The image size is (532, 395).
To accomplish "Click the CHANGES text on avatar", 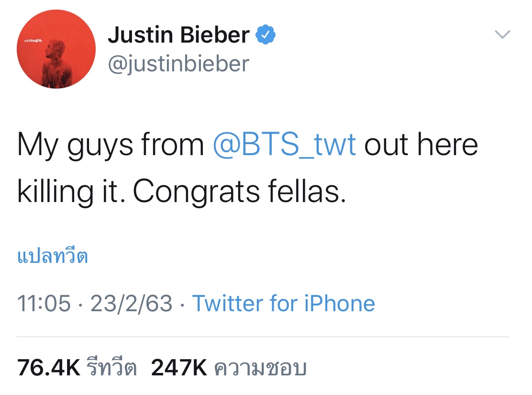I will (x=33, y=41).
